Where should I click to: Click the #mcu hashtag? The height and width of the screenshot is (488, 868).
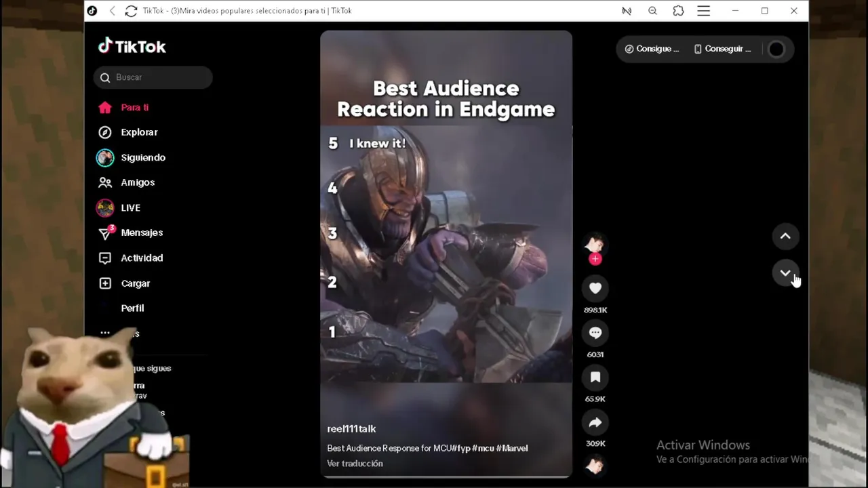click(x=483, y=448)
